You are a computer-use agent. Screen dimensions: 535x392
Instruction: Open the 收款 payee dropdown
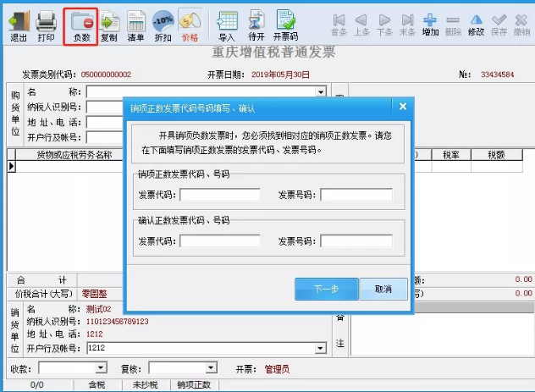coord(102,368)
